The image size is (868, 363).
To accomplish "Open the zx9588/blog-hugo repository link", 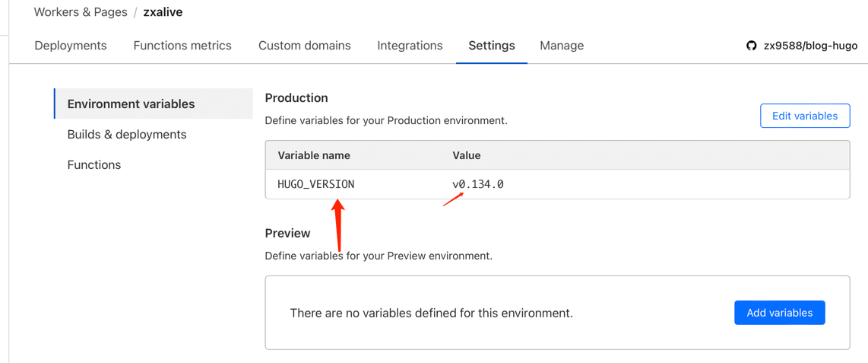I will click(x=810, y=46).
